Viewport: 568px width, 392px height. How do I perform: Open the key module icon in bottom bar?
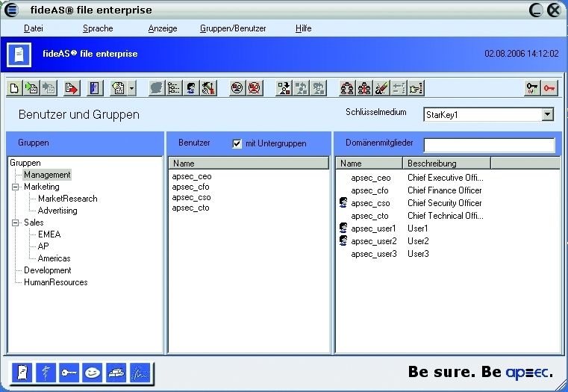point(69,373)
